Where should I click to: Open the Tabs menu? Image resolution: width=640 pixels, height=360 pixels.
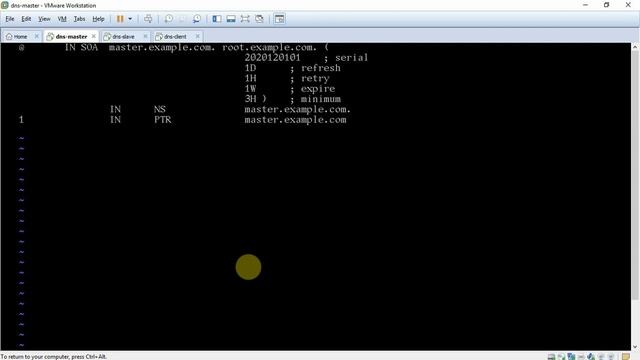(79, 19)
